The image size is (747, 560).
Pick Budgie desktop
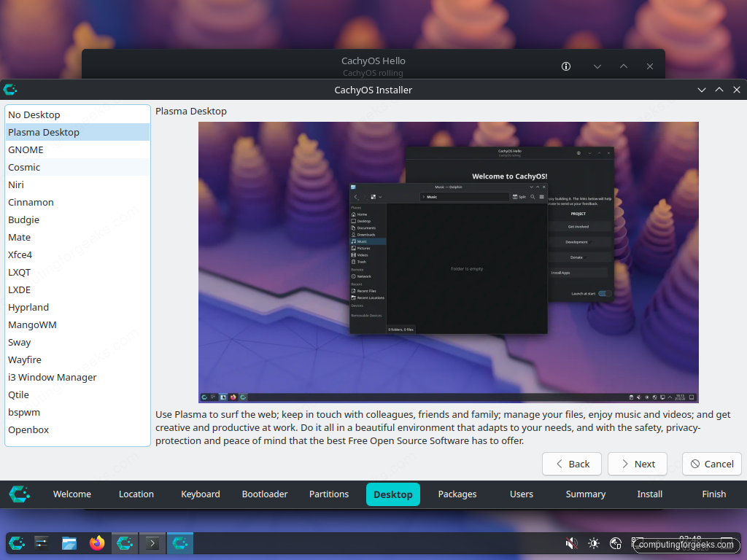(77, 220)
